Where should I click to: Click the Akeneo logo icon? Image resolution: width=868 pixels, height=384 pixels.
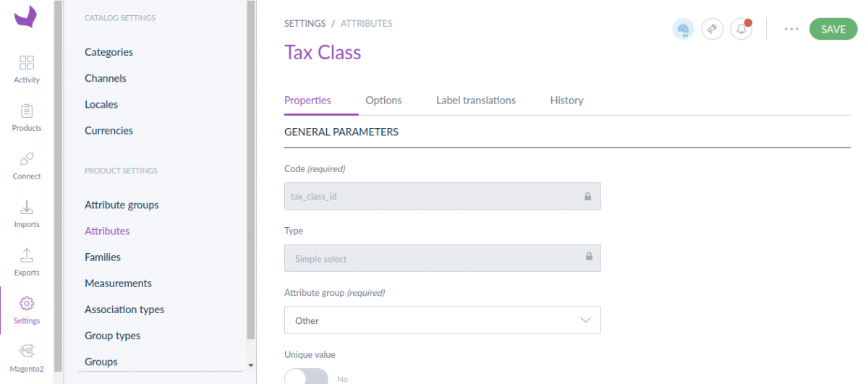tap(26, 17)
